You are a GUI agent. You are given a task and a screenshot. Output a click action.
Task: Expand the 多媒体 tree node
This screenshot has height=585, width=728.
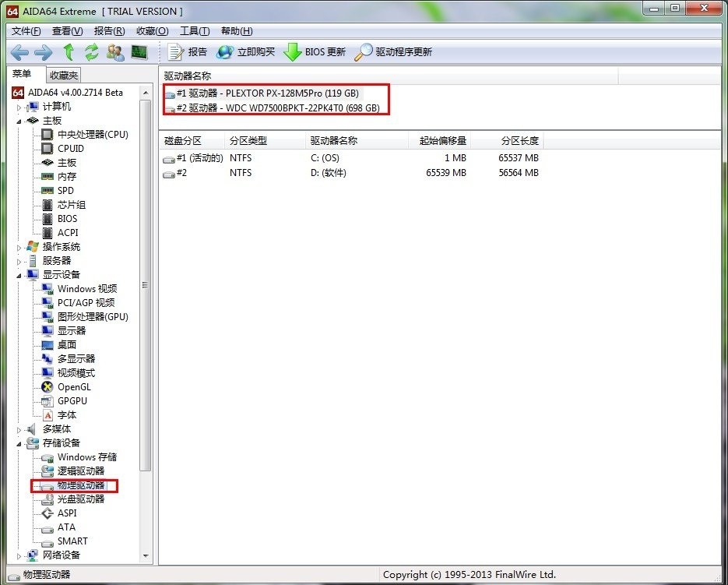pos(19,429)
